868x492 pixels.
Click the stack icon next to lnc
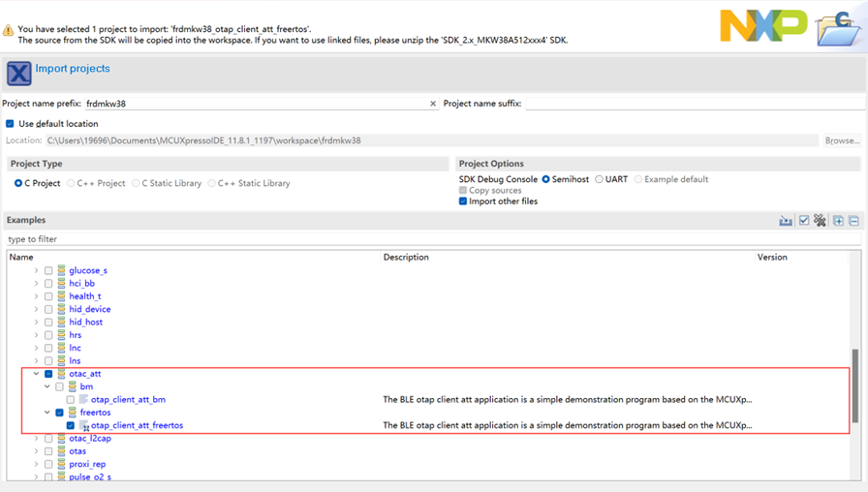(x=61, y=348)
